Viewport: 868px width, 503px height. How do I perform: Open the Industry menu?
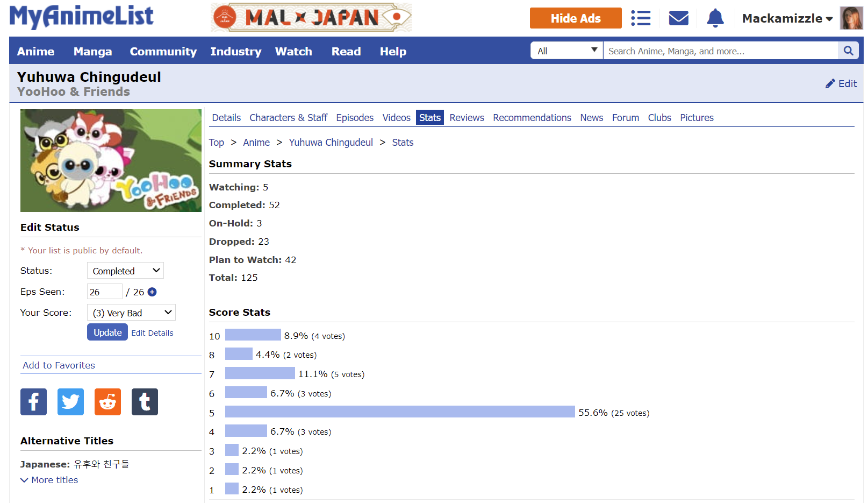tap(236, 52)
